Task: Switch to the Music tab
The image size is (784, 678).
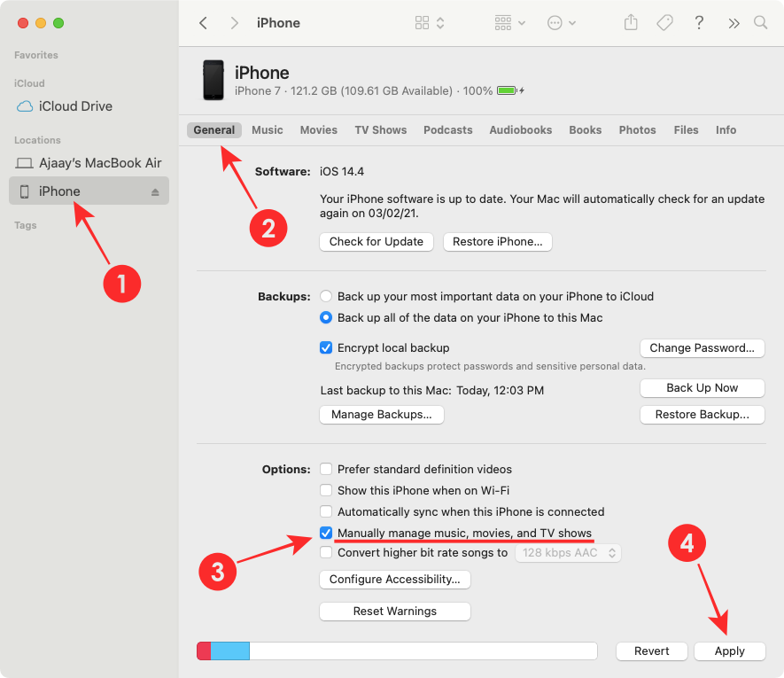Action: [267, 129]
